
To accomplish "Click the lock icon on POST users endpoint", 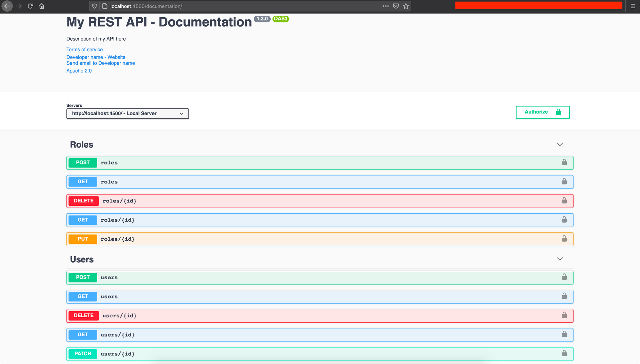I will [564, 277].
